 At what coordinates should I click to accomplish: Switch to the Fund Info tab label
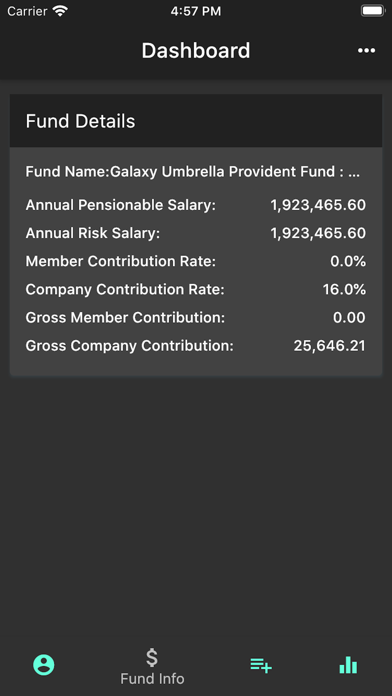pos(152,679)
